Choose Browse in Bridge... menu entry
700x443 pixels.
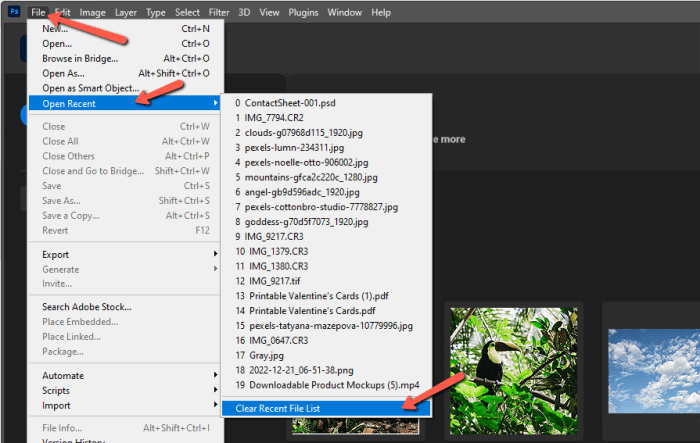(79, 58)
